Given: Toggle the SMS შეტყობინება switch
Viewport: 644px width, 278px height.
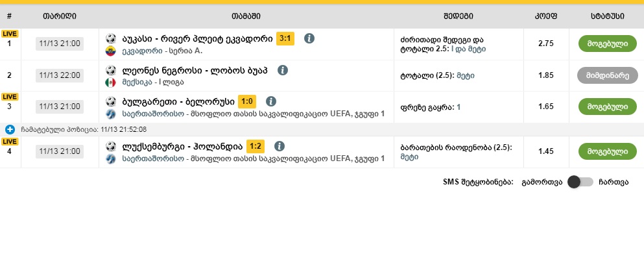Looking at the screenshot, I should pyautogui.click(x=580, y=182).
